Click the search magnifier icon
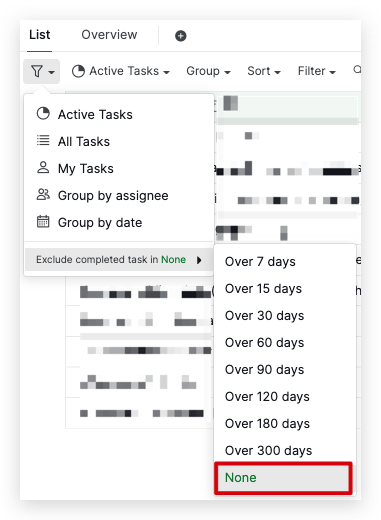This screenshot has width=381, height=520. [357, 70]
